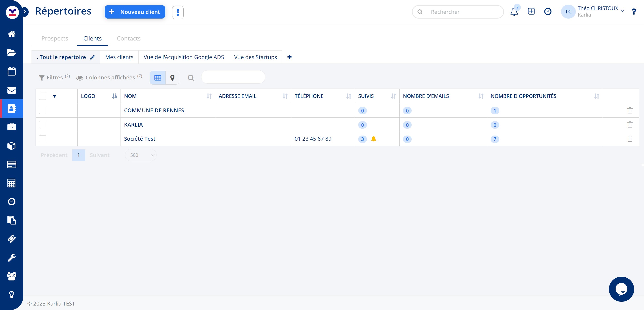Screen dimensions: 644x310
Task: Open the home dashboard sidebar icon
Action: tap(11, 34)
